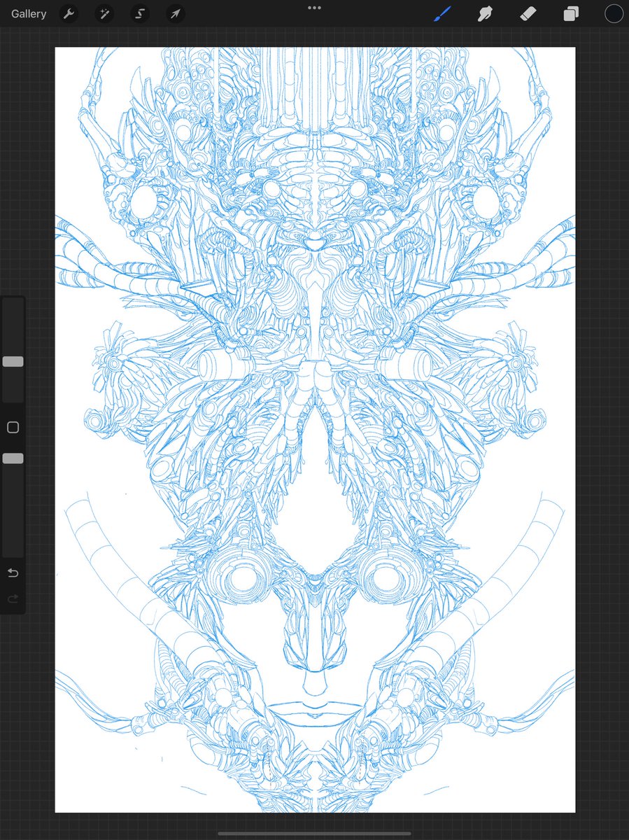This screenshot has height=840, width=629.
Task: Open the active color picker
Action: coord(614,13)
